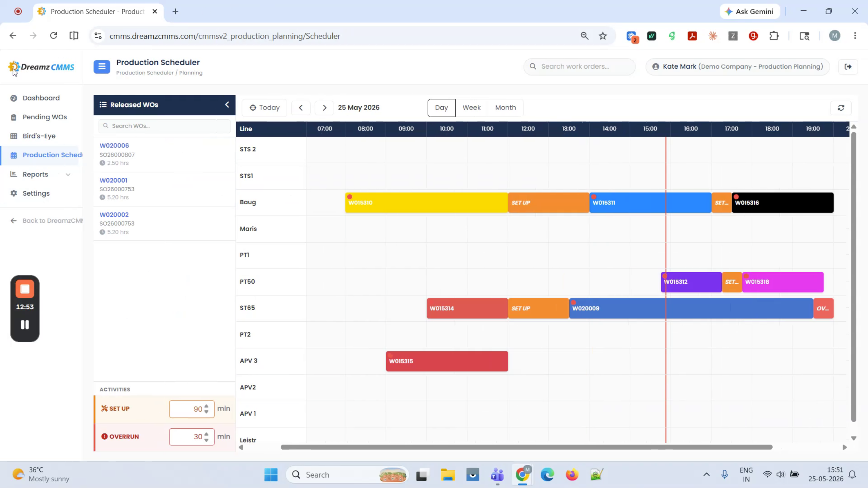Image resolution: width=868 pixels, height=488 pixels.
Task: Jump to Today in the scheduler
Action: pos(264,108)
